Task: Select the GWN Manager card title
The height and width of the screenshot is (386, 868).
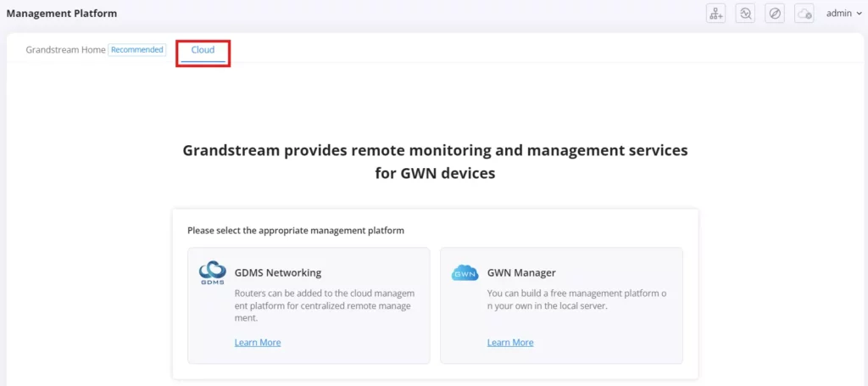Action: (x=521, y=272)
